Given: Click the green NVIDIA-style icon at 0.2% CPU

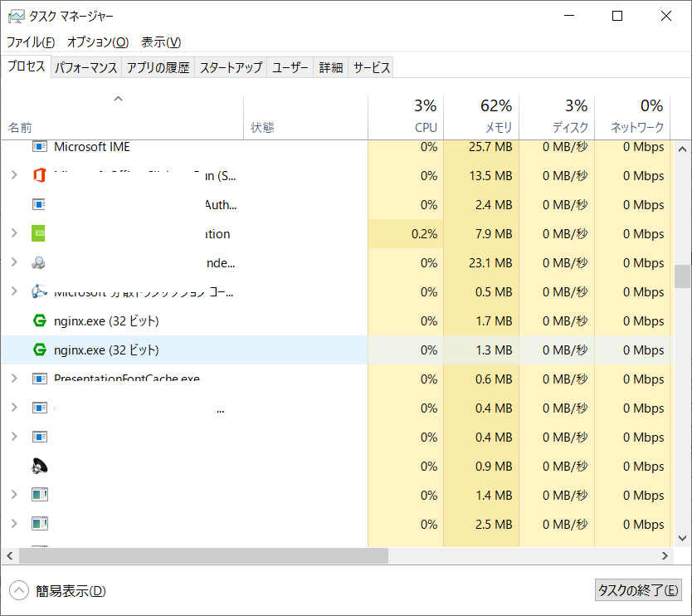Looking at the screenshot, I should point(39,233).
